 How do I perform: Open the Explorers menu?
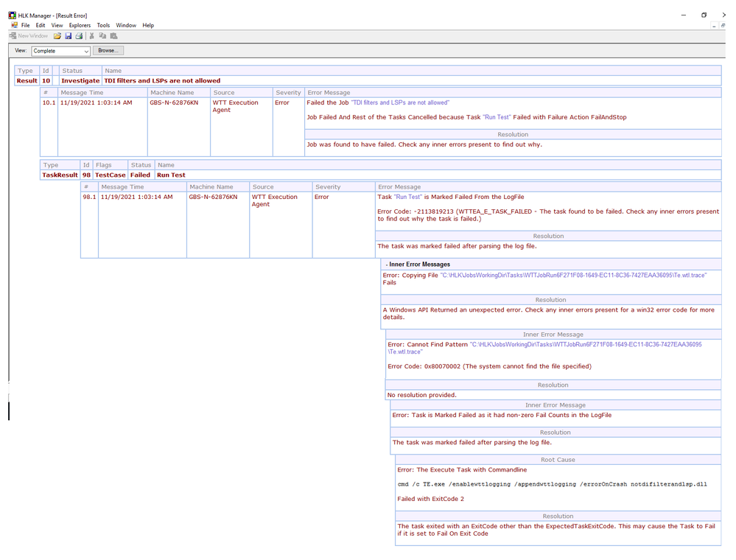[x=80, y=25]
